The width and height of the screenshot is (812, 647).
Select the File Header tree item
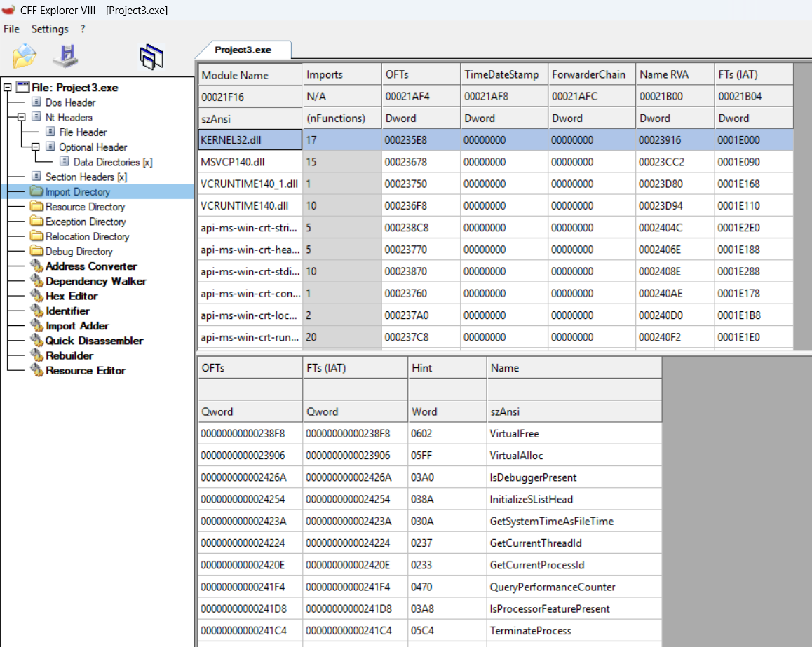[x=83, y=132]
